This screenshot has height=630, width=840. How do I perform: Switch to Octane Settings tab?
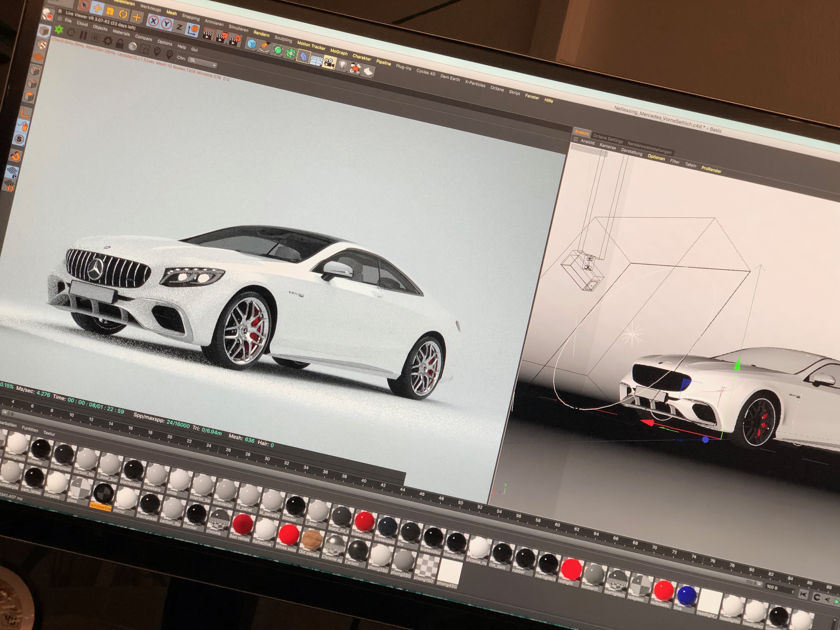point(607,139)
